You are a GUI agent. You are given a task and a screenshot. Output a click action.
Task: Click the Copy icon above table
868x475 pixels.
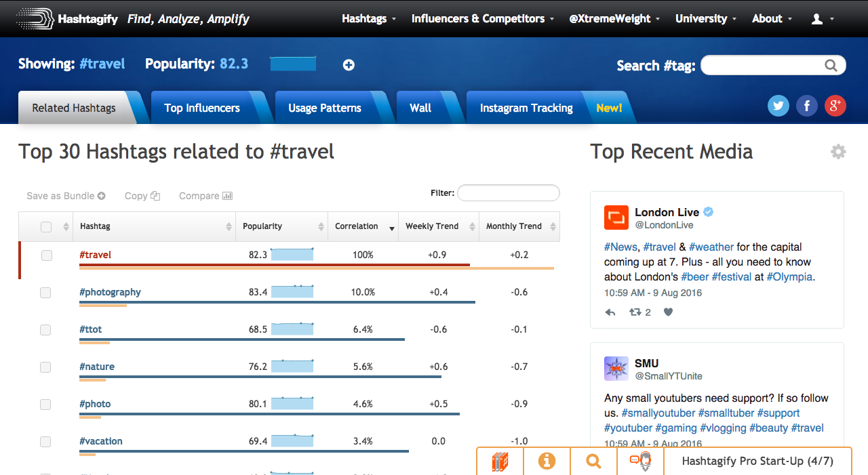pos(155,196)
